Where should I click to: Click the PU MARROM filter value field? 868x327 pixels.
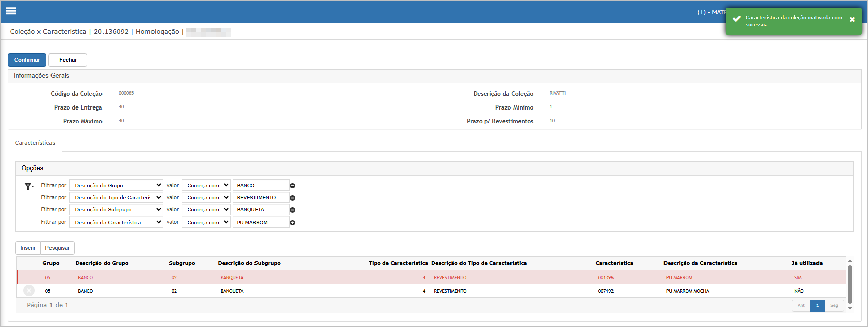[x=261, y=222]
